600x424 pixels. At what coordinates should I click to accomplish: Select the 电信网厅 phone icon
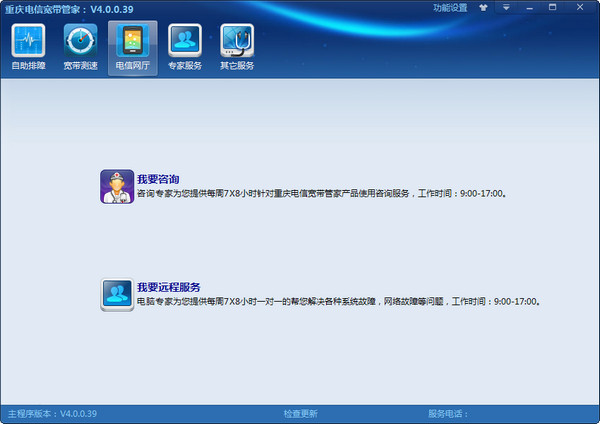pos(132,47)
